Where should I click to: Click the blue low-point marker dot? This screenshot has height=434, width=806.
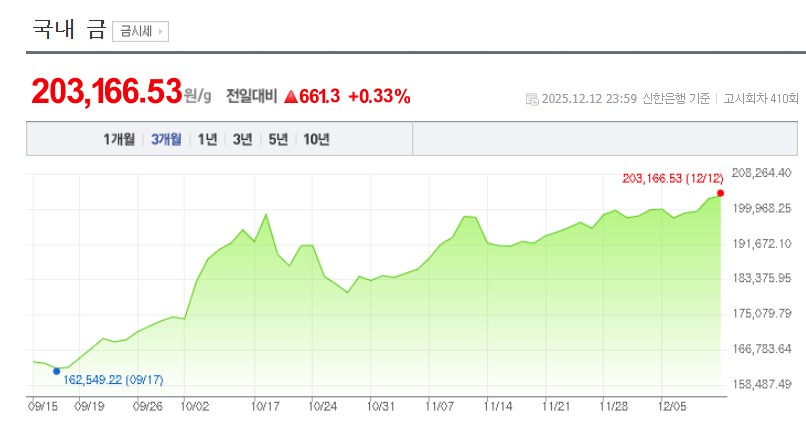(x=56, y=371)
